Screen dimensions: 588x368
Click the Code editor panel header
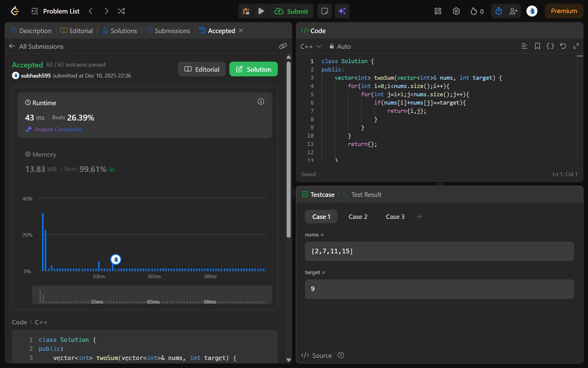440,30
